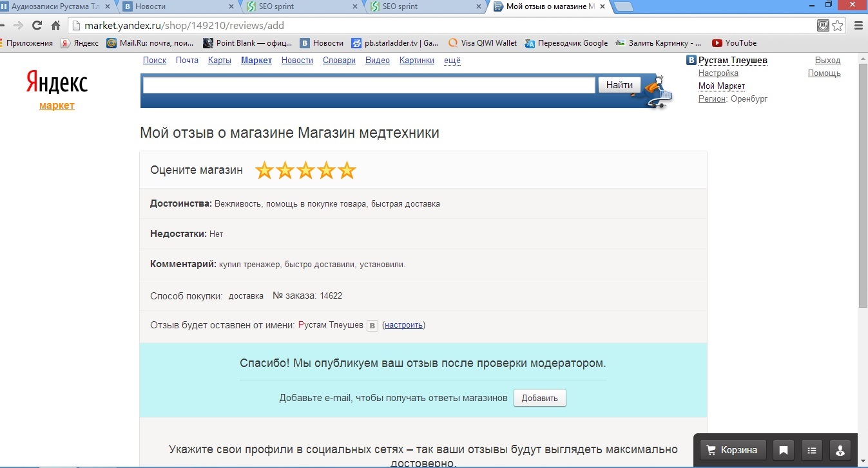This screenshot has height=468, width=868.
Task: Select the second rating star
Action: pyautogui.click(x=285, y=171)
